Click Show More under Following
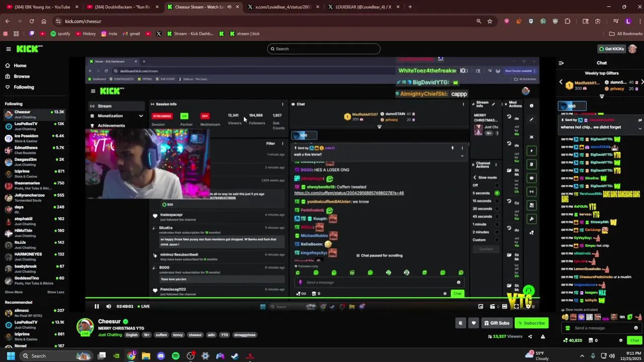This screenshot has height=362, width=644. (x=14, y=292)
